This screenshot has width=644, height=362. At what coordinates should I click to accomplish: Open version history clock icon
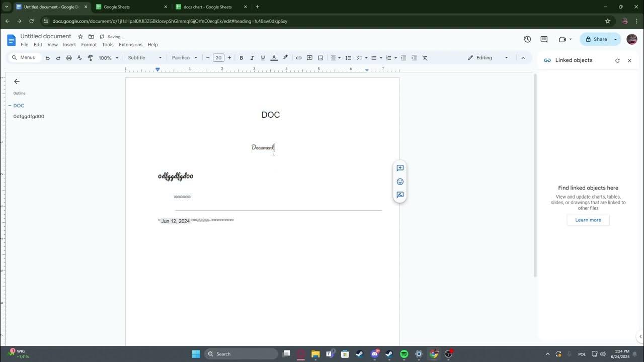tap(527, 39)
